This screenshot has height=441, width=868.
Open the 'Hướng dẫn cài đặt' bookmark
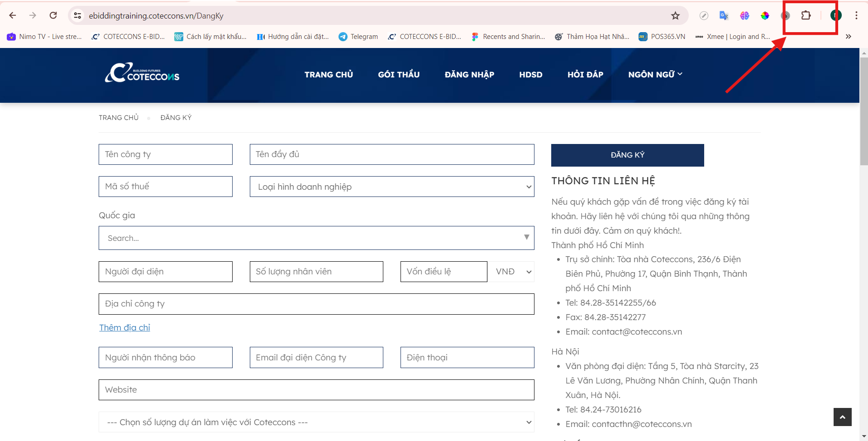pyautogui.click(x=293, y=37)
